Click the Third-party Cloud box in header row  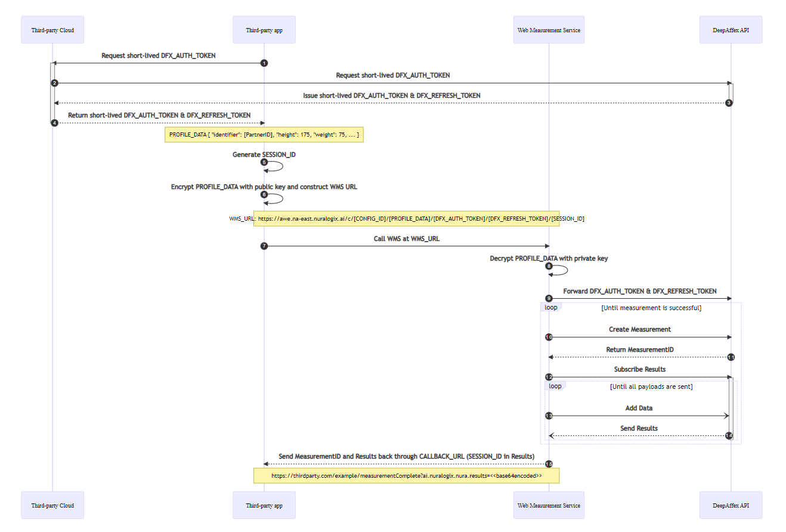coord(52,30)
